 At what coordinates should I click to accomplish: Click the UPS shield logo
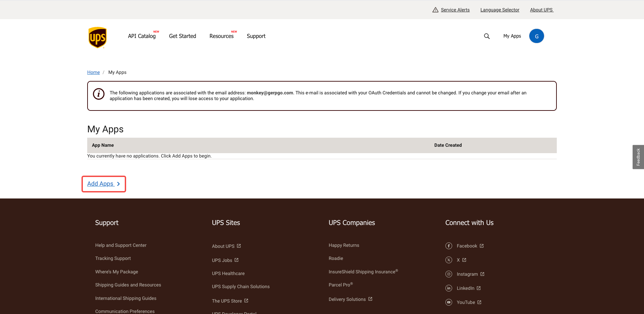point(98,38)
